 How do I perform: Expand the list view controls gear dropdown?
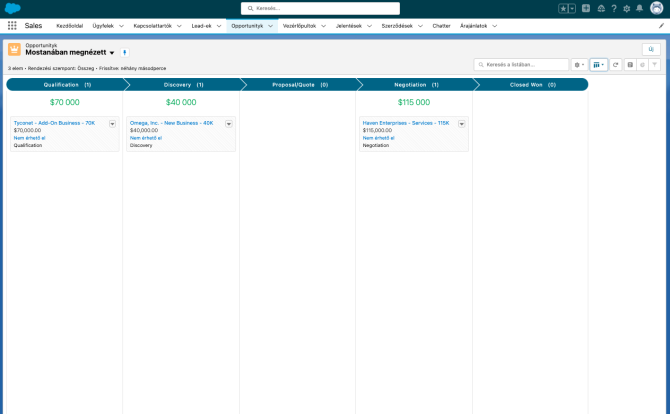tap(579, 64)
